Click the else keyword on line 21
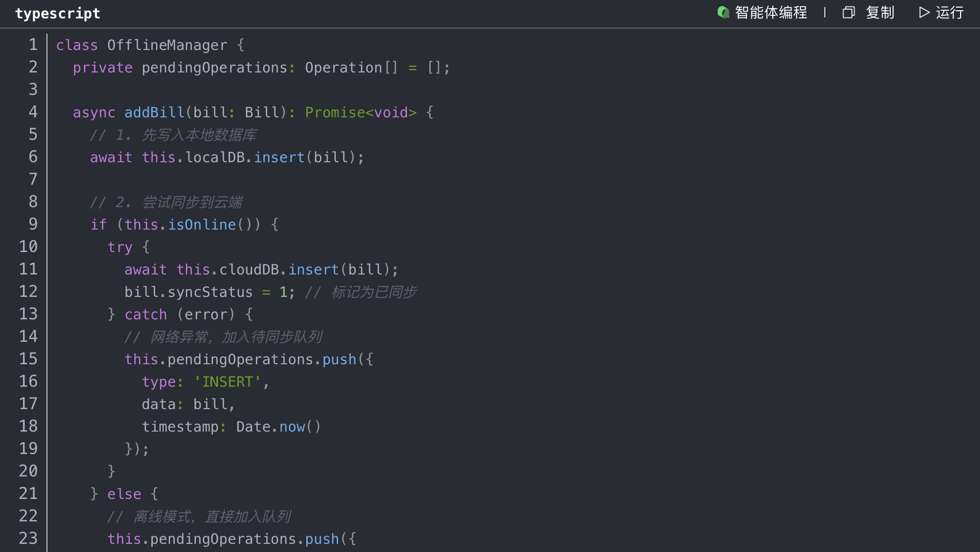 (x=124, y=494)
